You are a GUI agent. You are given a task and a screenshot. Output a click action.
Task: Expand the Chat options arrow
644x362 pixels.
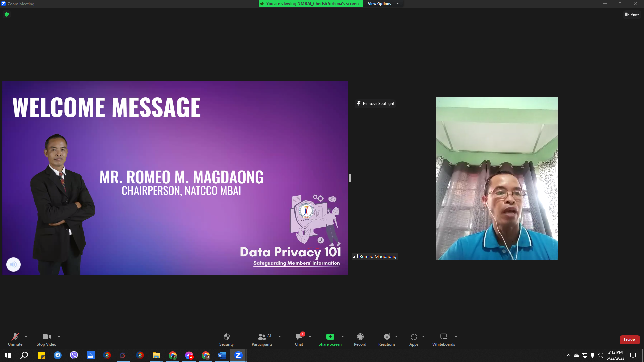(310, 337)
